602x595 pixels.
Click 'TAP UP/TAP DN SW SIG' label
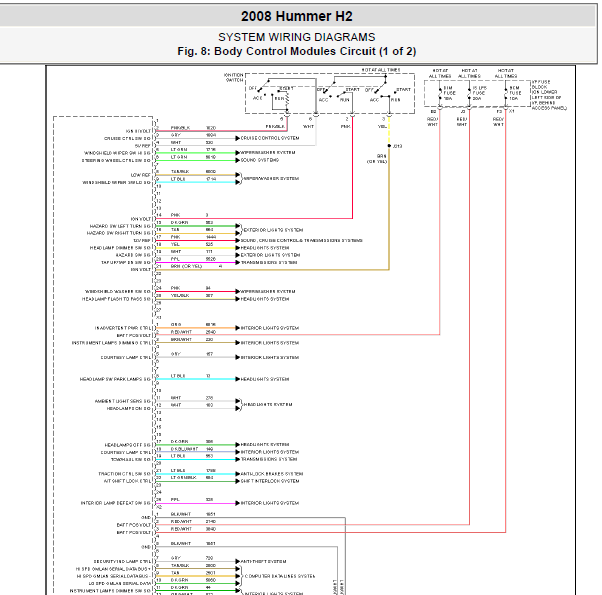[x=126, y=263]
